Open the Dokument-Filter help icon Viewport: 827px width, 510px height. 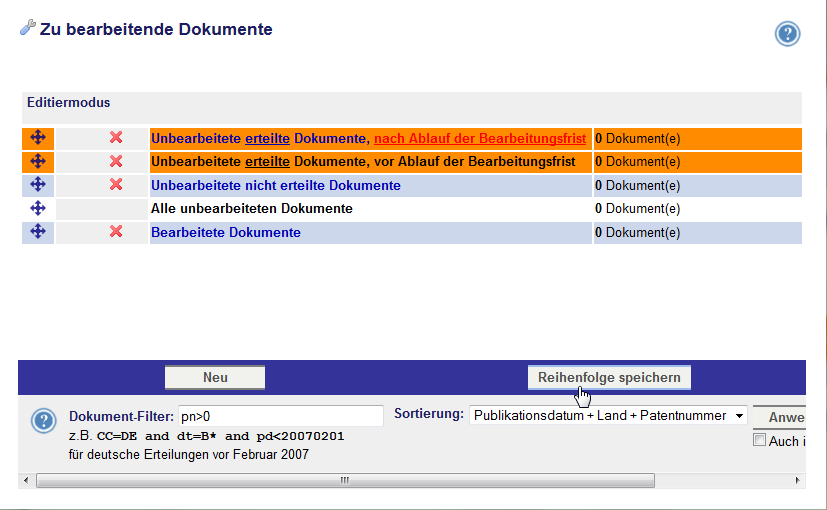tap(43, 421)
